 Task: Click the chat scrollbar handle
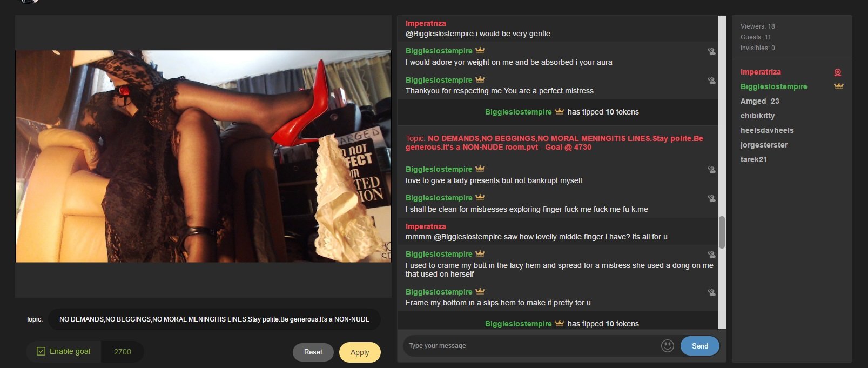(x=722, y=232)
